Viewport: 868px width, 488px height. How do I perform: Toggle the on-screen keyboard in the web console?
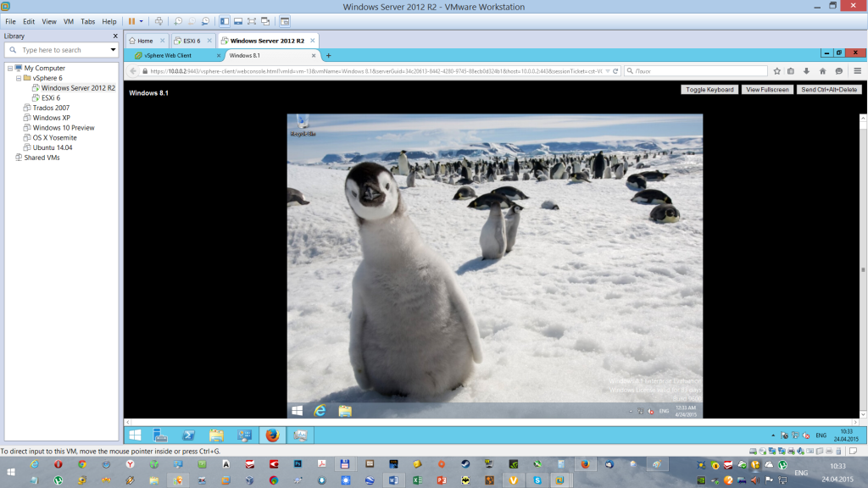[x=709, y=89]
